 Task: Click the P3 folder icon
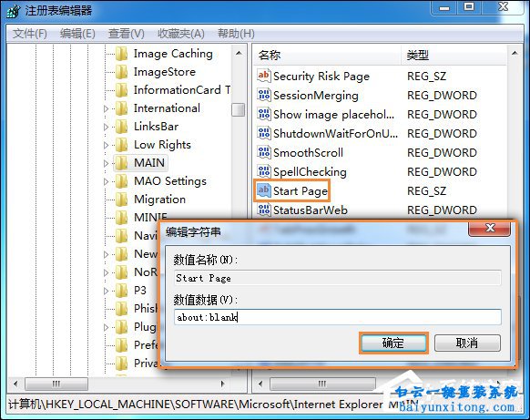[121, 291]
